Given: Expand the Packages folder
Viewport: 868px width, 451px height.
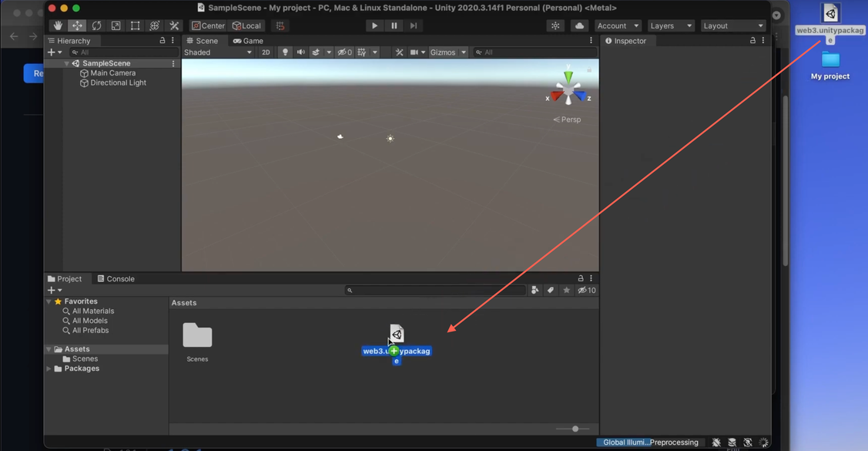Looking at the screenshot, I should pyautogui.click(x=49, y=369).
